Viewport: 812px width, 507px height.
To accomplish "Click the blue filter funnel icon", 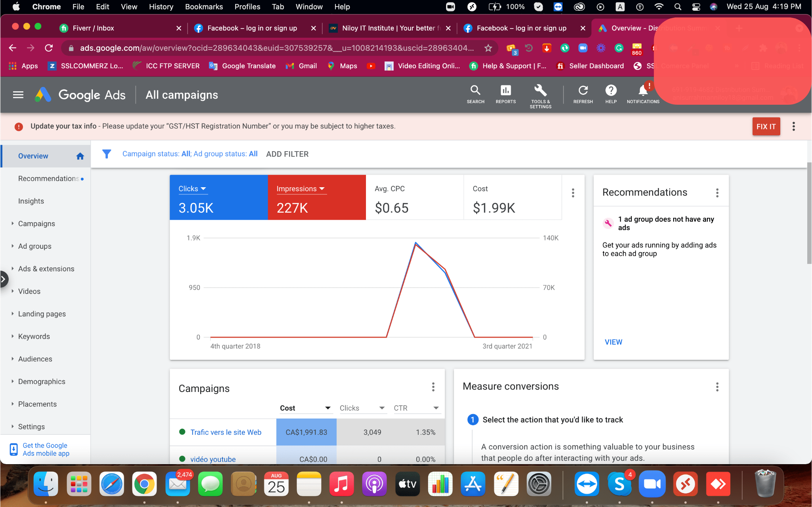I will click(106, 154).
